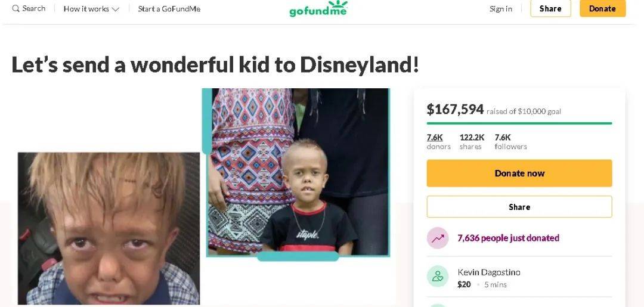Click the Donate now button
Image resolution: width=644 pixels, height=307 pixels.
519,173
